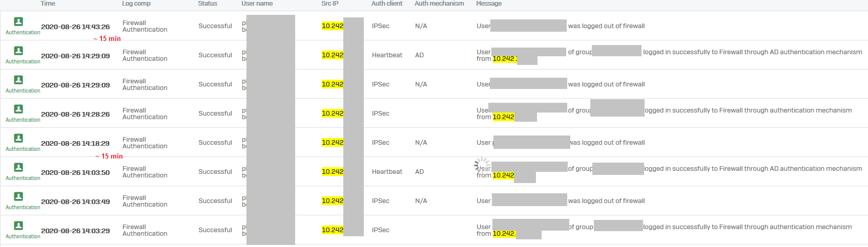868x247 pixels.
Task: Click the Status column header
Action: 208,4
